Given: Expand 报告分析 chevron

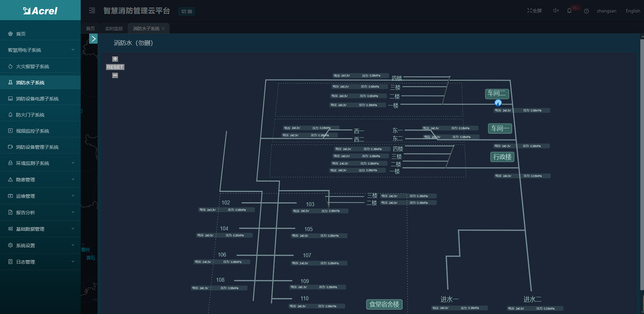Looking at the screenshot, I should pyautogui.click(x=73, y=212).
